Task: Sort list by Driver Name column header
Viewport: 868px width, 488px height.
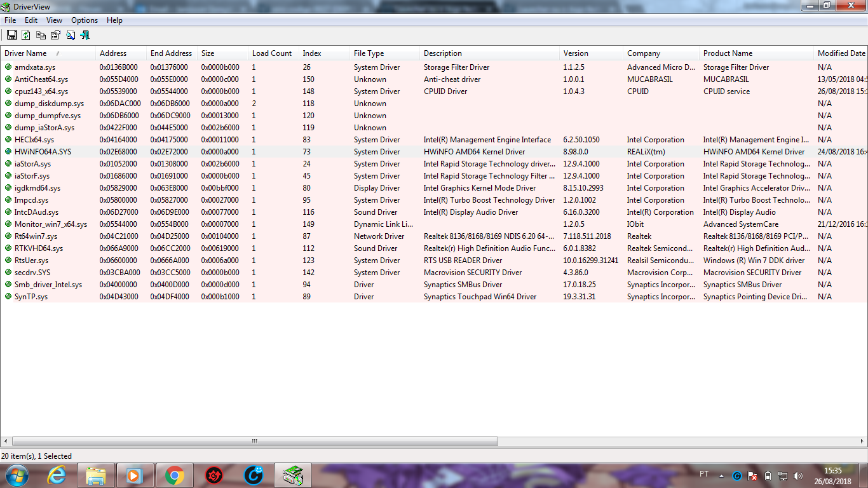Action: click(25, 53)
